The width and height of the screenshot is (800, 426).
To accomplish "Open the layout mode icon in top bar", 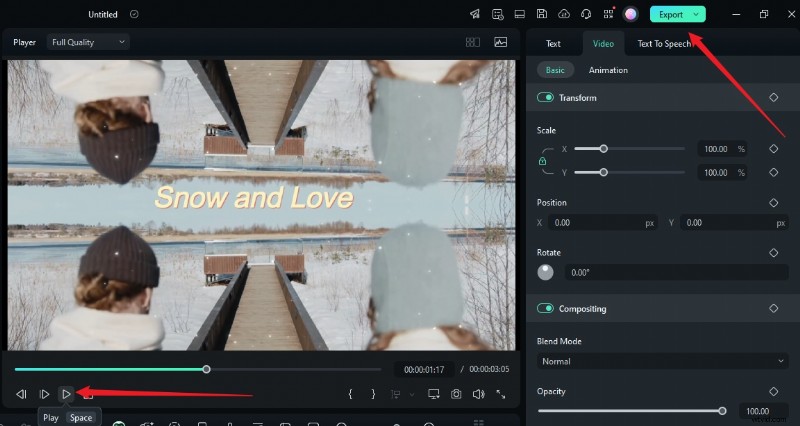I will (519, 14).
